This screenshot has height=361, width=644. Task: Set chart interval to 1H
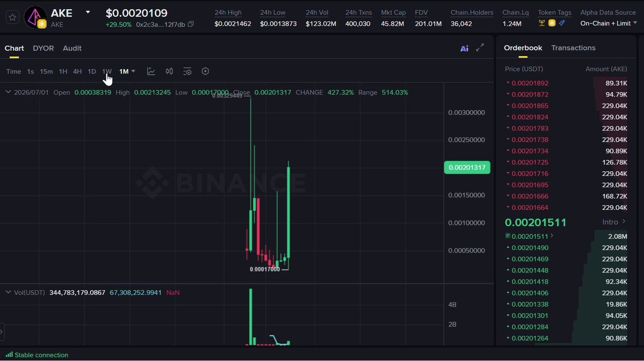tap(63, 71)
